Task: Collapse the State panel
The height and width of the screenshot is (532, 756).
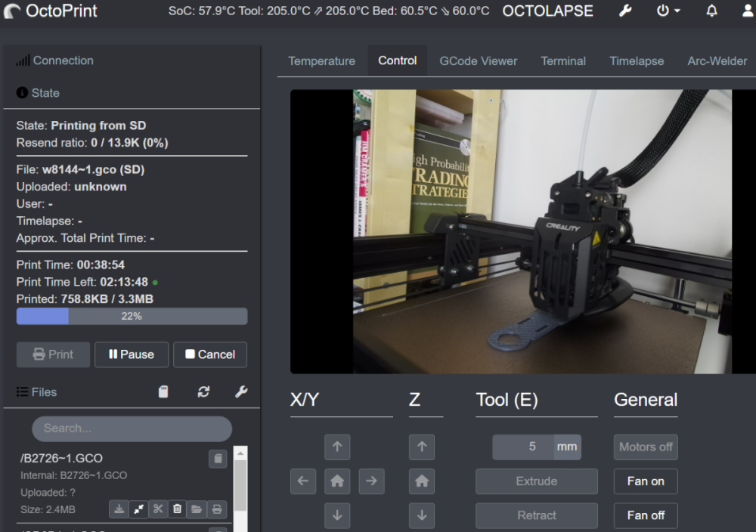Action: (x=45, y=93)
